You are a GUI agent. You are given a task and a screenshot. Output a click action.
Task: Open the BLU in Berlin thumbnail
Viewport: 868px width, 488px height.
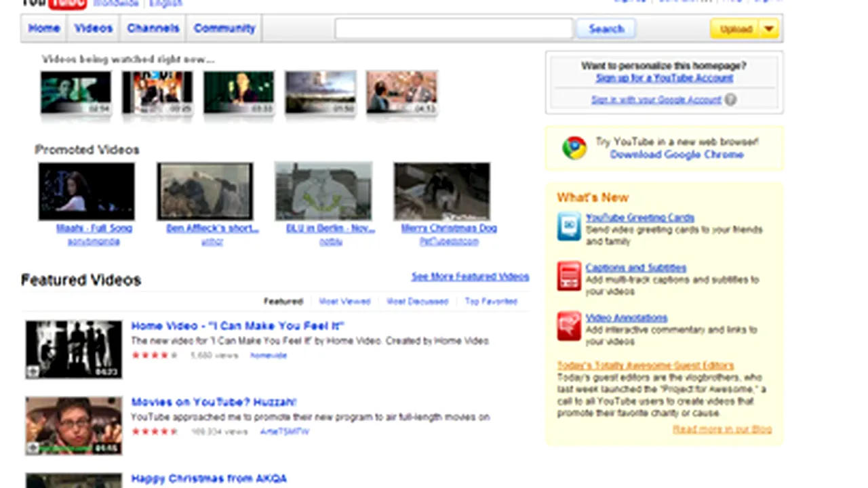point(323,191)
